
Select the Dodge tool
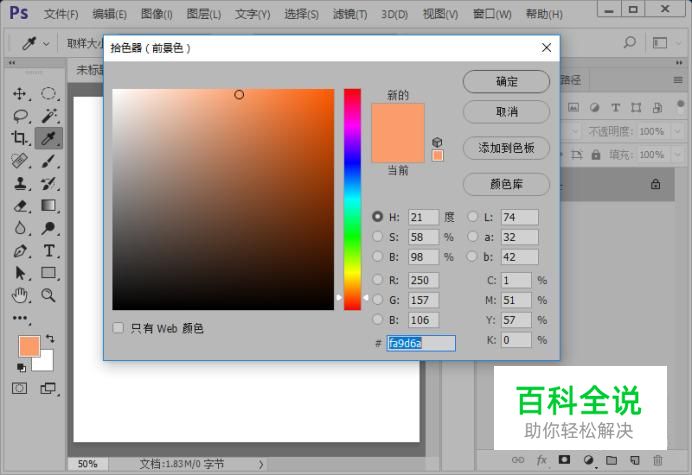click(x=49, y=228)
